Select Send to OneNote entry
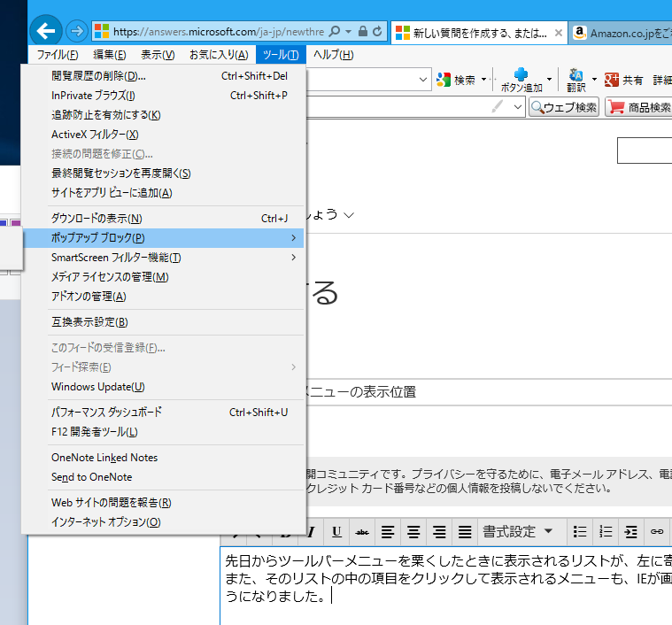 [164, 477]
